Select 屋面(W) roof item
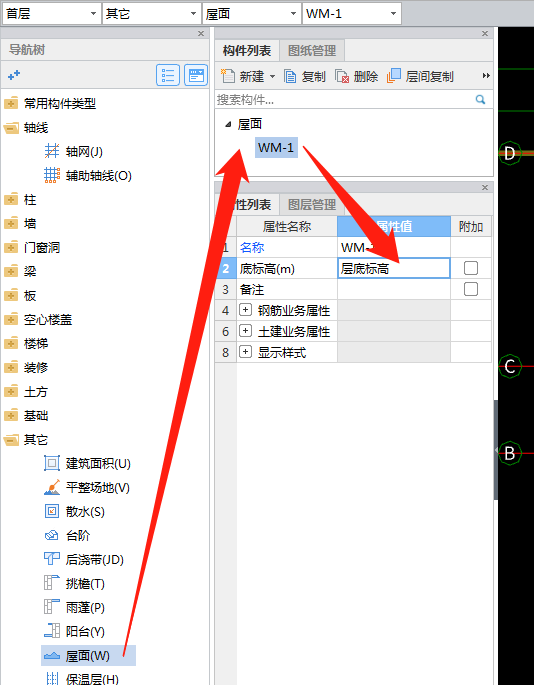This screenshot has width=534, height=685. (x=88, y=656)
